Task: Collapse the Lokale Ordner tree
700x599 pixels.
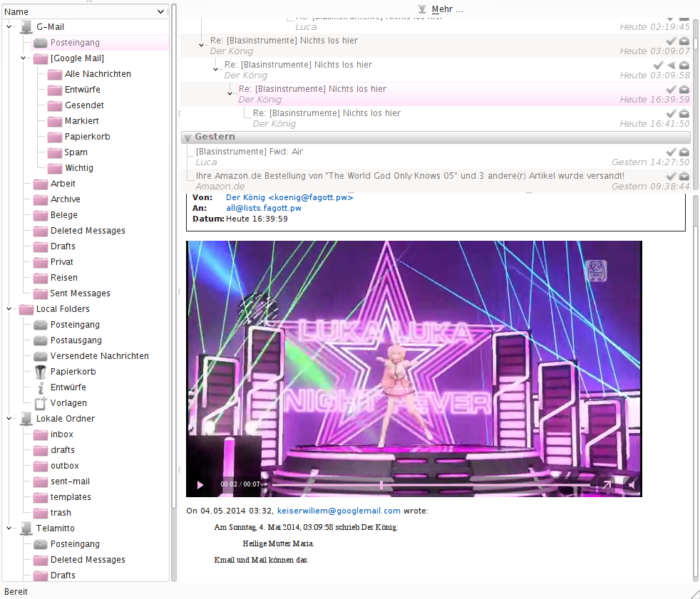Action: pyautogui.click(x=9, y=418)
